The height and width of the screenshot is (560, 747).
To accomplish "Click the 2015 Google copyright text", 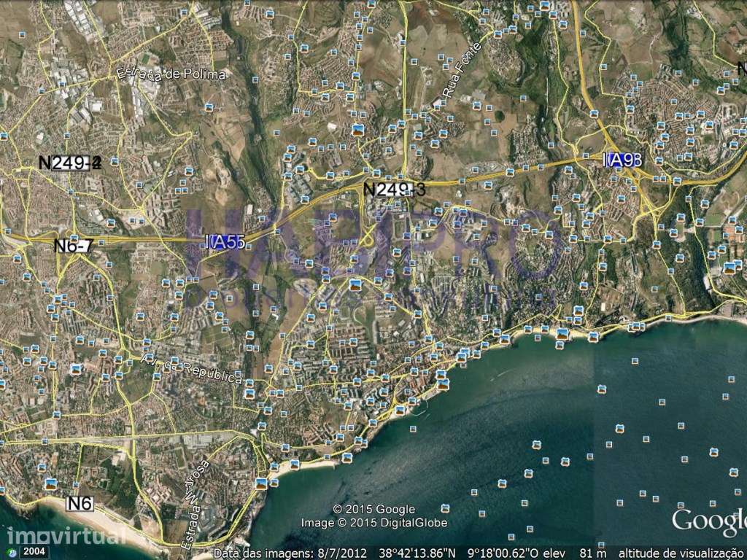I will click(373, 509).
